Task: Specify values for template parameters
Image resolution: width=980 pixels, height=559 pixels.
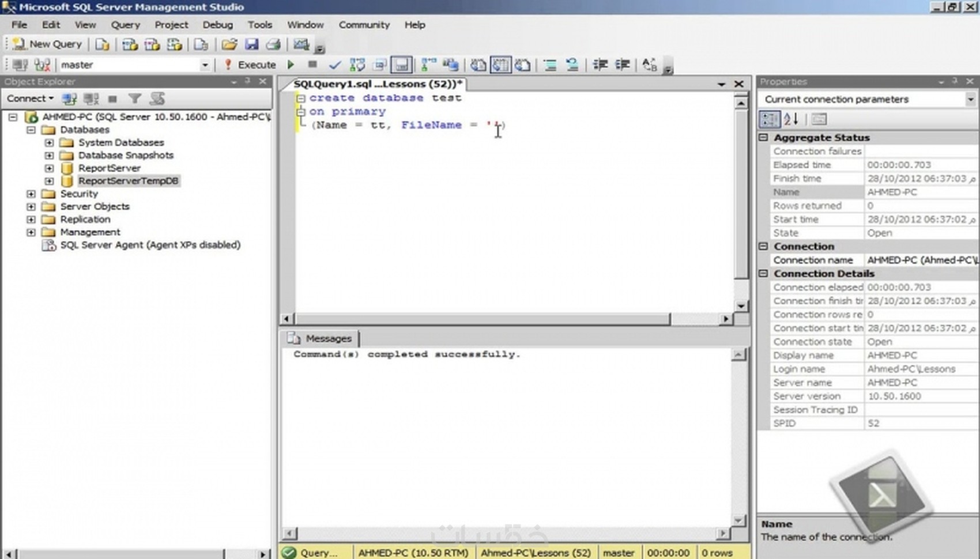Action: tap(650, 65)
